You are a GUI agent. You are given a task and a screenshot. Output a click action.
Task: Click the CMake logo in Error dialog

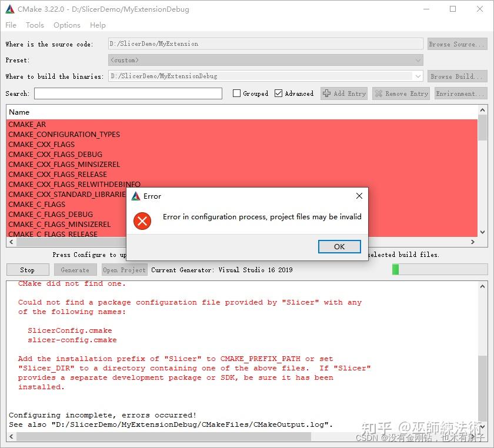pyautogui.click(x=136, y=196)
